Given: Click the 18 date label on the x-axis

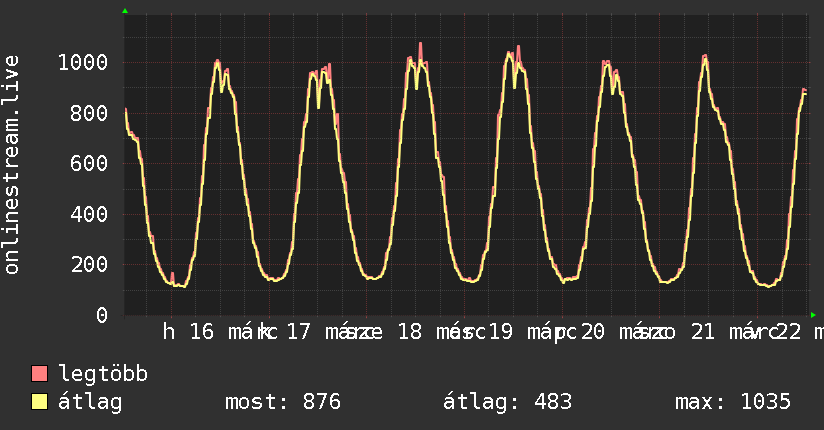Looking at the screenshot, I should click(x=409, y=332).
